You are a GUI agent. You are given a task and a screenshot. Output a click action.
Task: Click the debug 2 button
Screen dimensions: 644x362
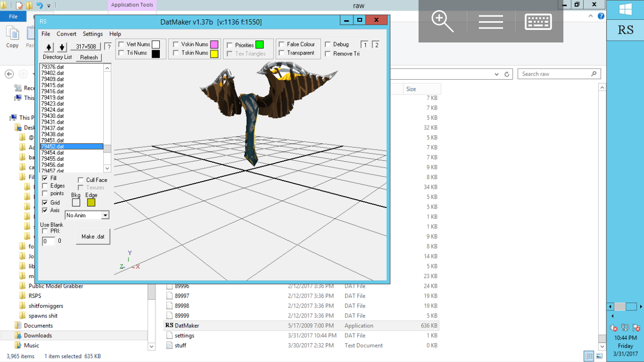[377, 45]
